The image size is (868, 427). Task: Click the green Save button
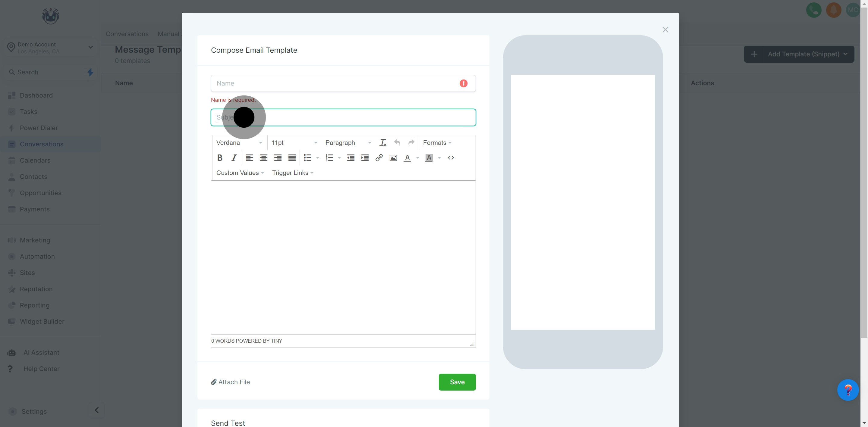click(457, 382)
